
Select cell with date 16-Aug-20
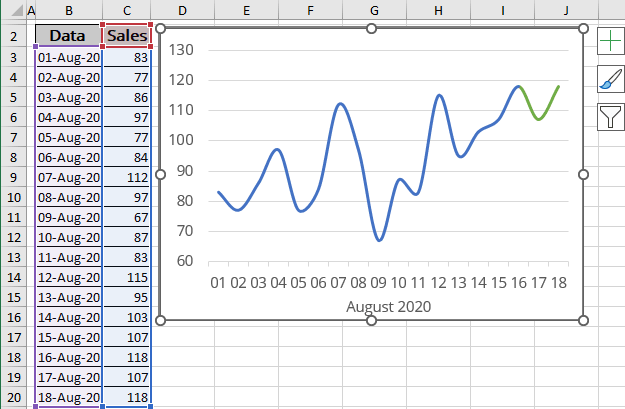(x=69, y=357)
